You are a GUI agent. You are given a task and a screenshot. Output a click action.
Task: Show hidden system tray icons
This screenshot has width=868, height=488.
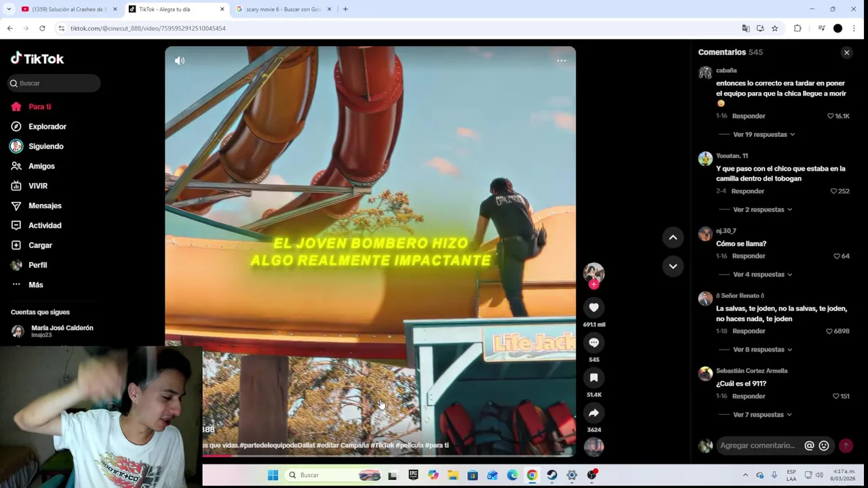coord(745,475)
